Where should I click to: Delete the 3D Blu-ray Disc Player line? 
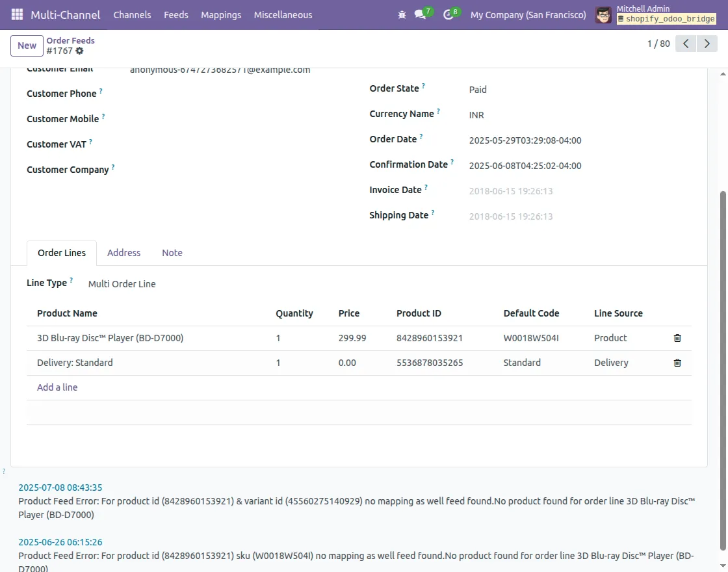click(x=677, y=338)
